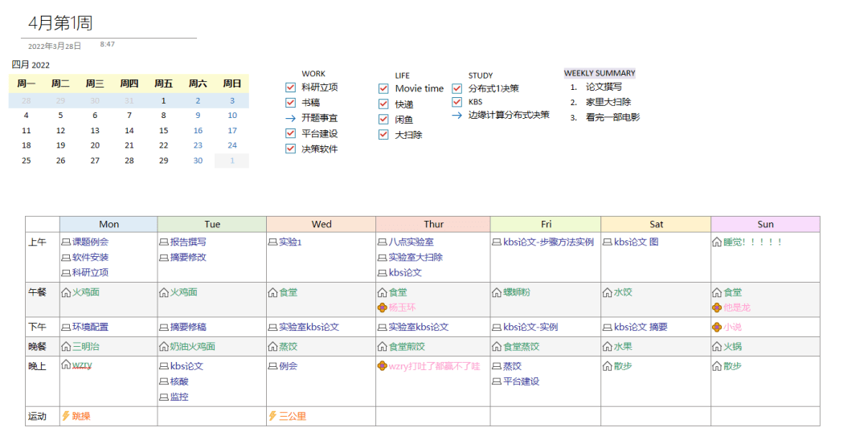The width and height of the screenshot is (868, 444).
Task: Click the lightning icon beside 跳操
Action: 66,416
